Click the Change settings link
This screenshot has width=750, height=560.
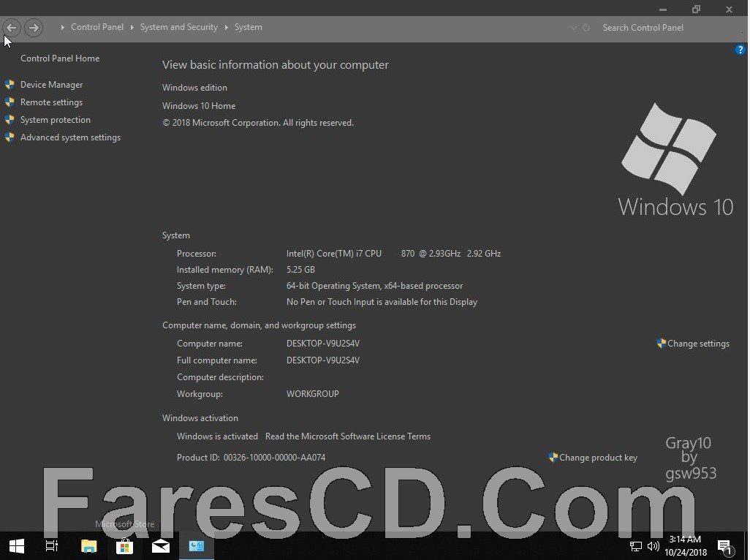(698, 344)
